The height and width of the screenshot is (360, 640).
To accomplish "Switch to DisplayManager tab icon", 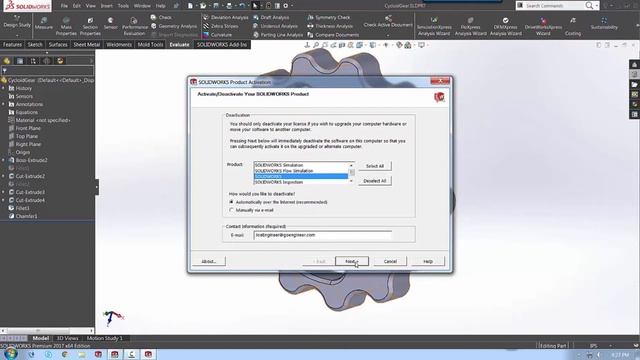I will 60,61.
